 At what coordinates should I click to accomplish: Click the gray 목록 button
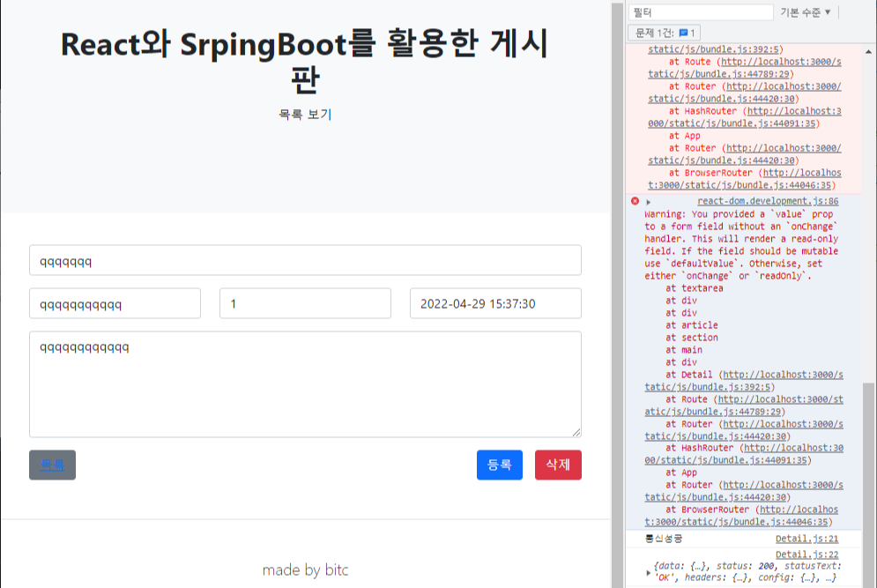53,465
